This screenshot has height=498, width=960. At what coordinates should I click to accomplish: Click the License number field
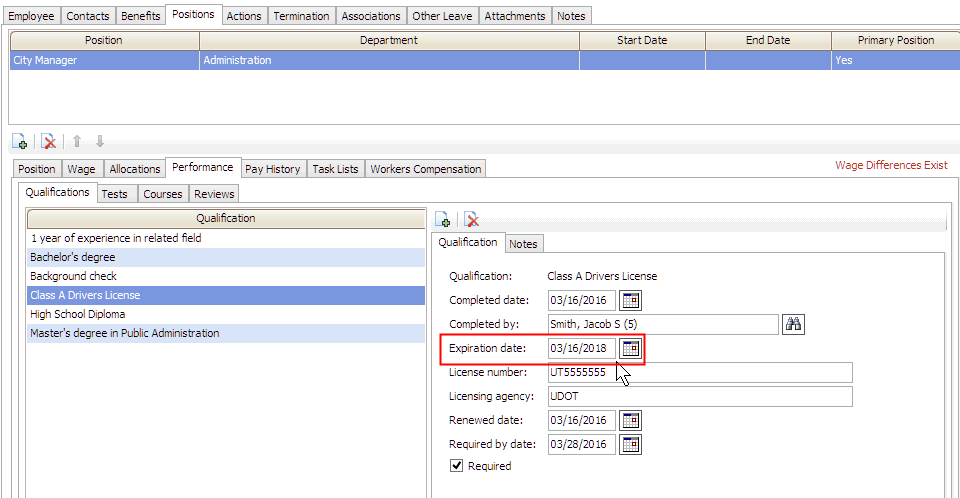pos(699,372)
